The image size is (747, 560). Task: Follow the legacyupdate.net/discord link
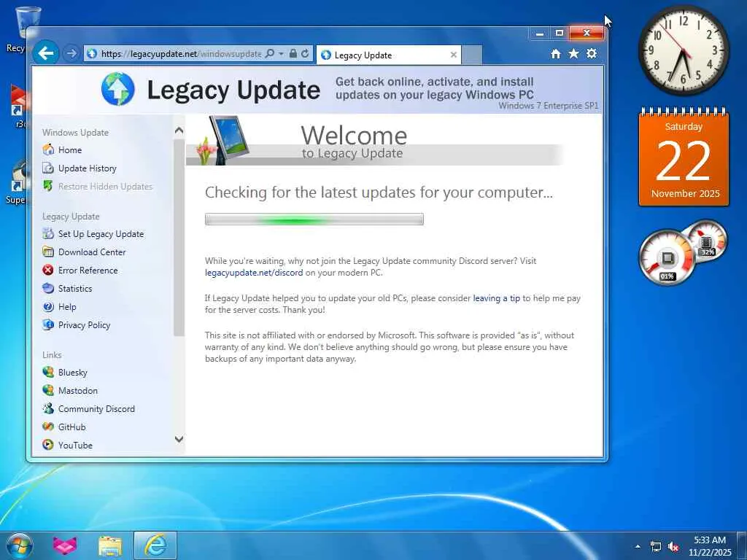click(254, 273)
